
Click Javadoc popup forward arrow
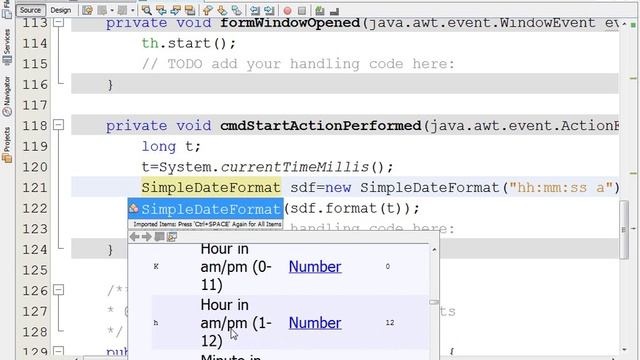[x=147, y=237]
